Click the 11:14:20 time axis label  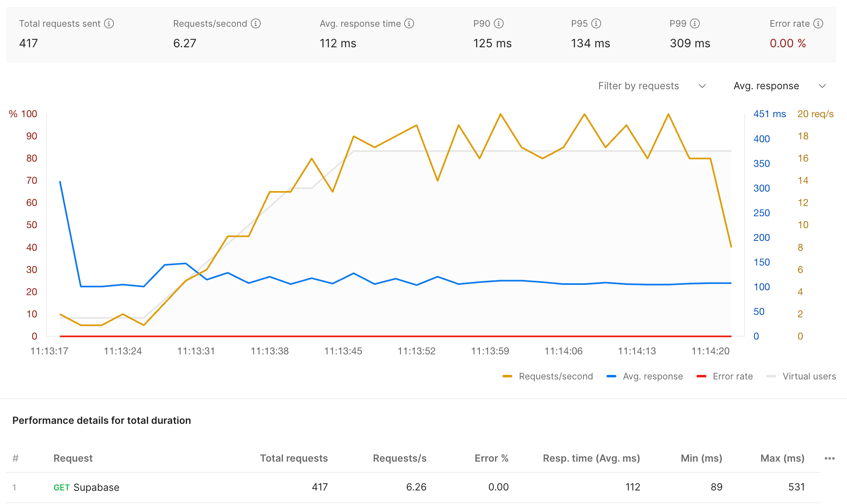[710, 351]
